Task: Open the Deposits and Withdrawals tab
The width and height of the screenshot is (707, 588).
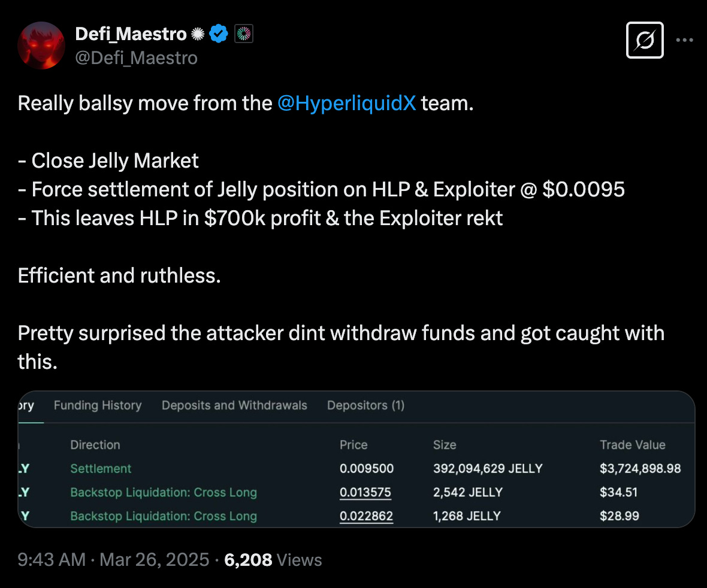Action: pyautogui.click(x=234, y=405)
